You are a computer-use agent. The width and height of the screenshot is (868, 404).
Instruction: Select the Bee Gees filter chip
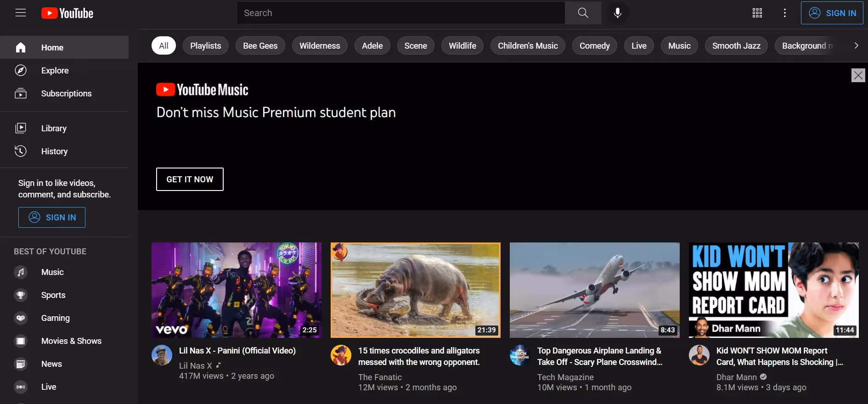tap(260, 45)
